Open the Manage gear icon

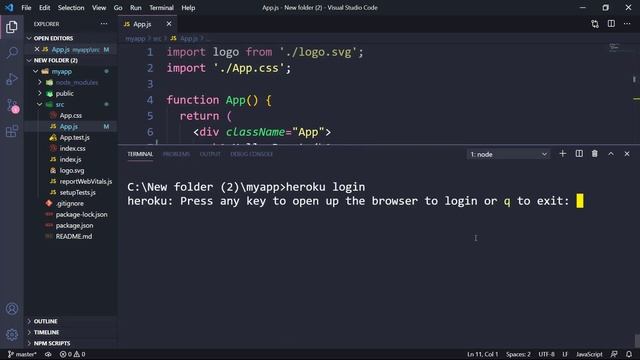[12, 335]
